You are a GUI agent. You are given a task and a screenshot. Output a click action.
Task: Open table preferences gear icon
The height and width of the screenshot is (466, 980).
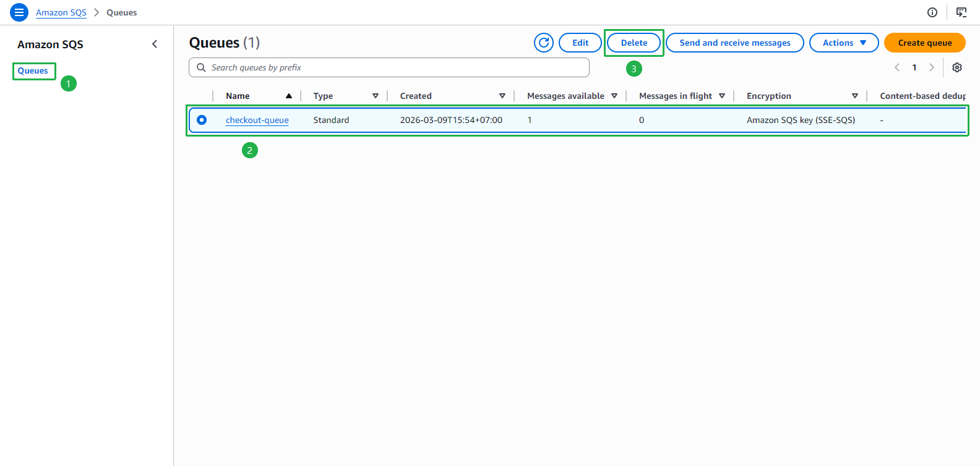pos(957,67)
